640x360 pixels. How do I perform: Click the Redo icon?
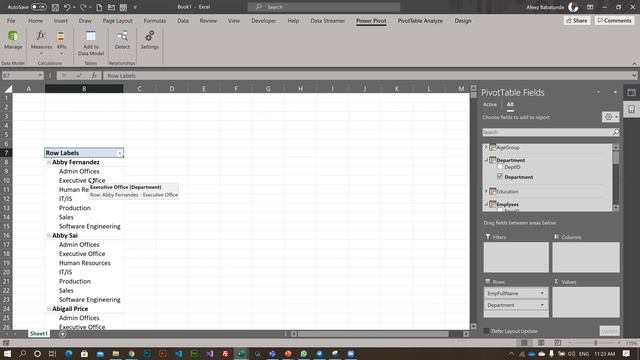tap(83, 7)
